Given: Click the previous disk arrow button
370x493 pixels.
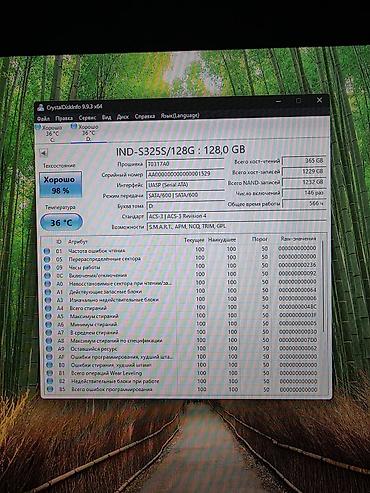Looking at the screenshot, I should pos(44,153).
